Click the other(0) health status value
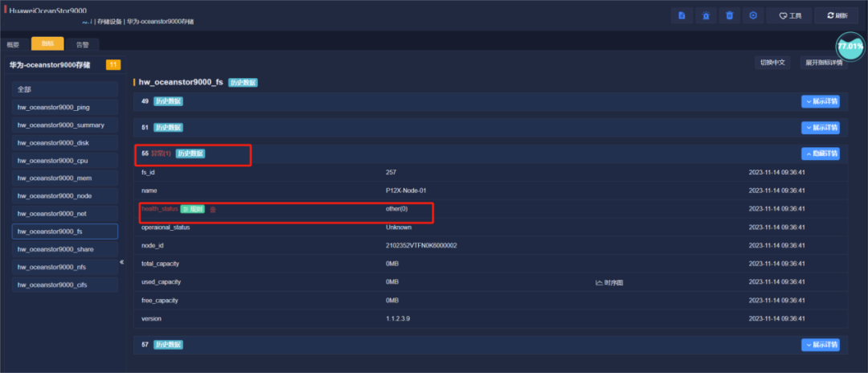 point(396,209)
